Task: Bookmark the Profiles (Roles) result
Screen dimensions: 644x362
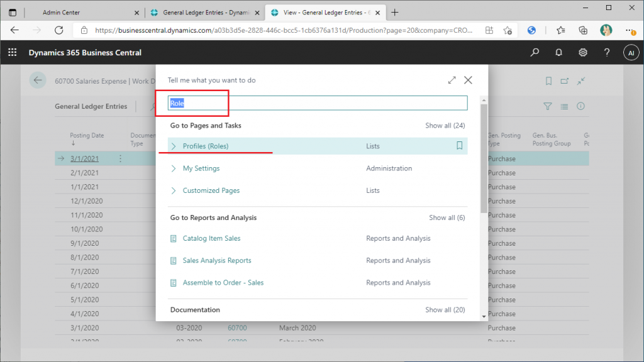Action: tap(459, 146)
